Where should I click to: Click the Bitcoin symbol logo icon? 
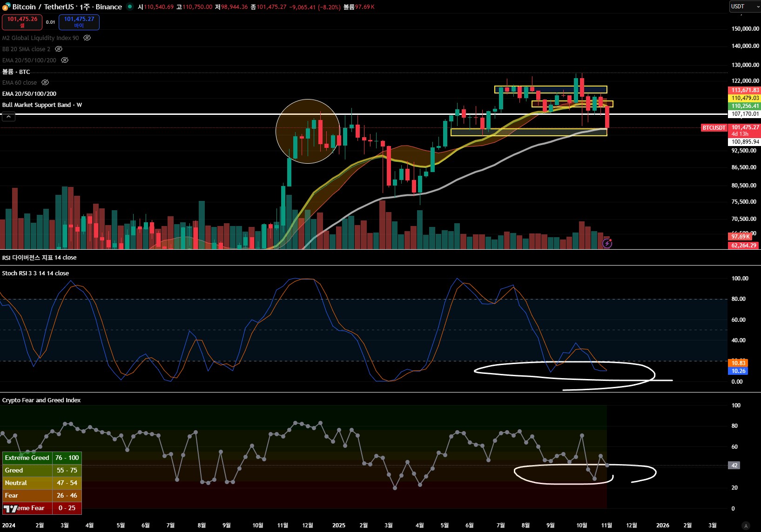point(6,7)
